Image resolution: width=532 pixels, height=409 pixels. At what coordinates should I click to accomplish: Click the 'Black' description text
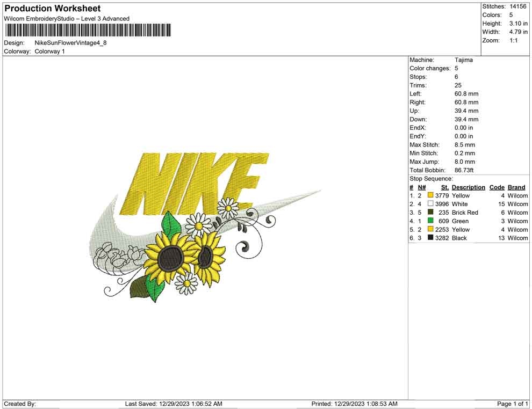pyautogui.click(x=459, y=238)
